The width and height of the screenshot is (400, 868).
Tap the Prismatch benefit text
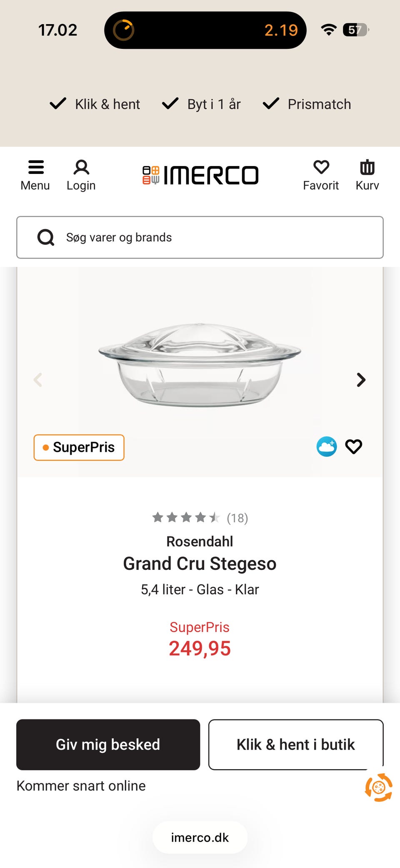(319, 104)
